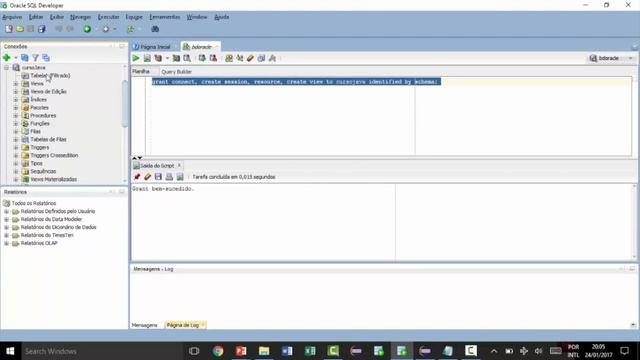
Task: Clear script output with the eraser icon
Action: [x=147, y=177]
